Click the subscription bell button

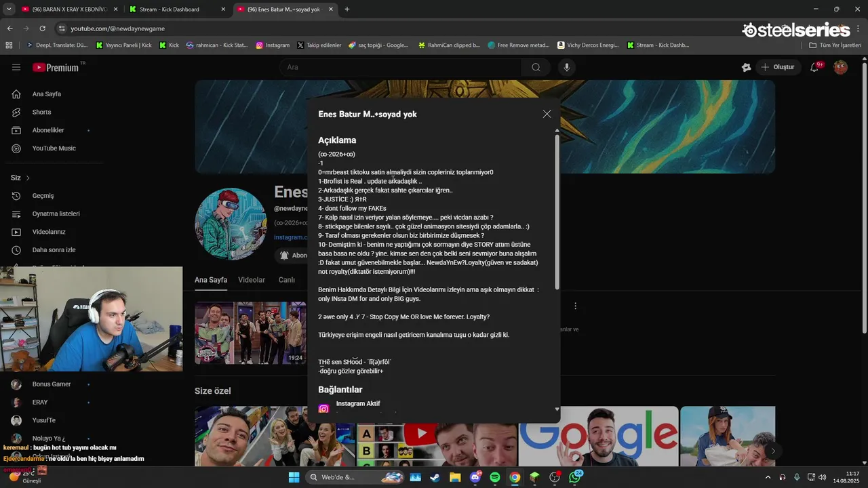(293, 256)
